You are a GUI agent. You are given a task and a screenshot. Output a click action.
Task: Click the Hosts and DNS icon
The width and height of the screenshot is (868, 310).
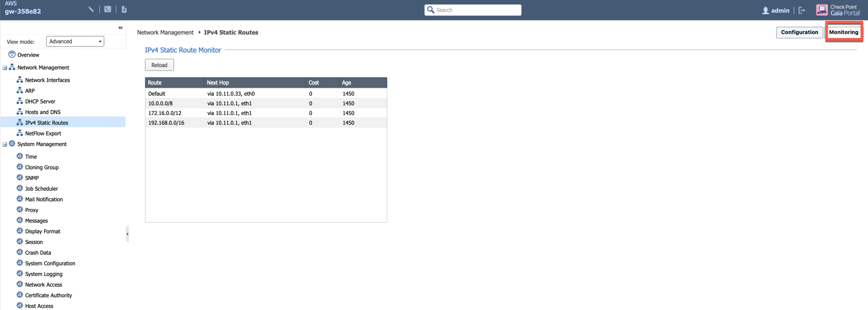(x=20, y=112)
